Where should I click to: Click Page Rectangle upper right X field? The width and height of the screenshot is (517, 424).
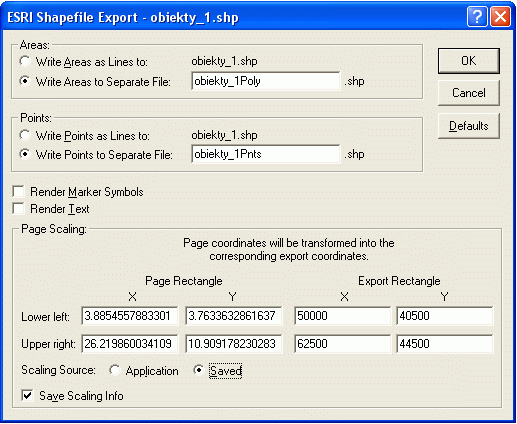[x=129, y=344]
